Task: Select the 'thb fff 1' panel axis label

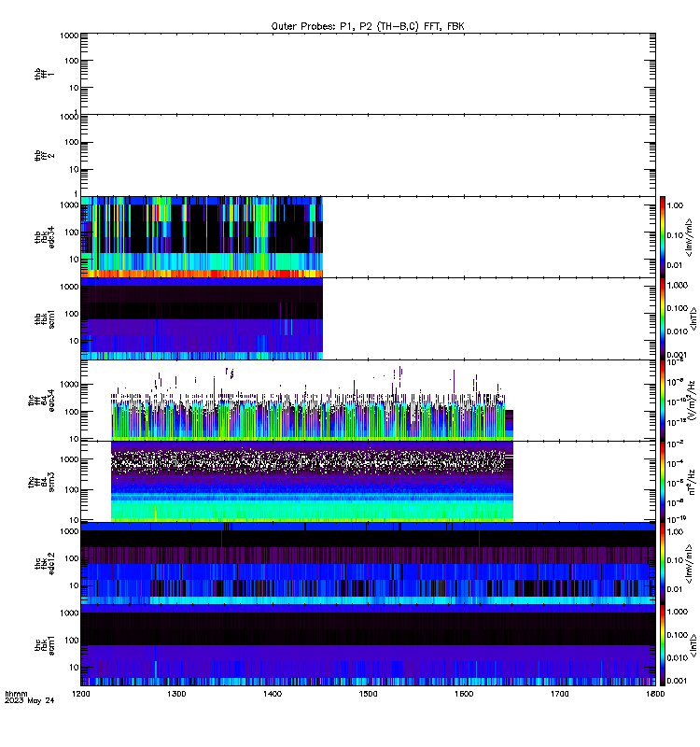Action: (44, 74)
